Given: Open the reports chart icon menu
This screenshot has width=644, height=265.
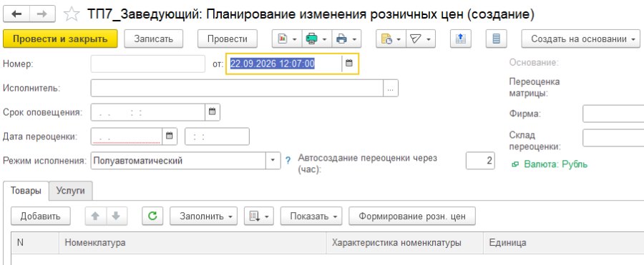Looking at the screenshot, I should click(283, 39).
